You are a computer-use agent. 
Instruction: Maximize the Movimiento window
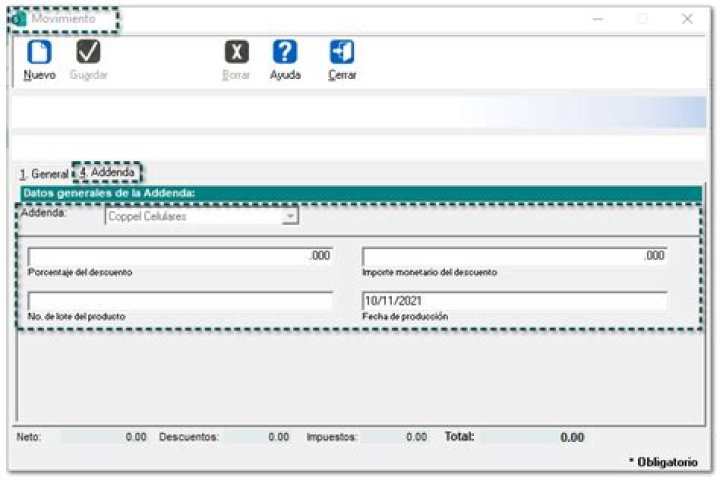point(642,19)
